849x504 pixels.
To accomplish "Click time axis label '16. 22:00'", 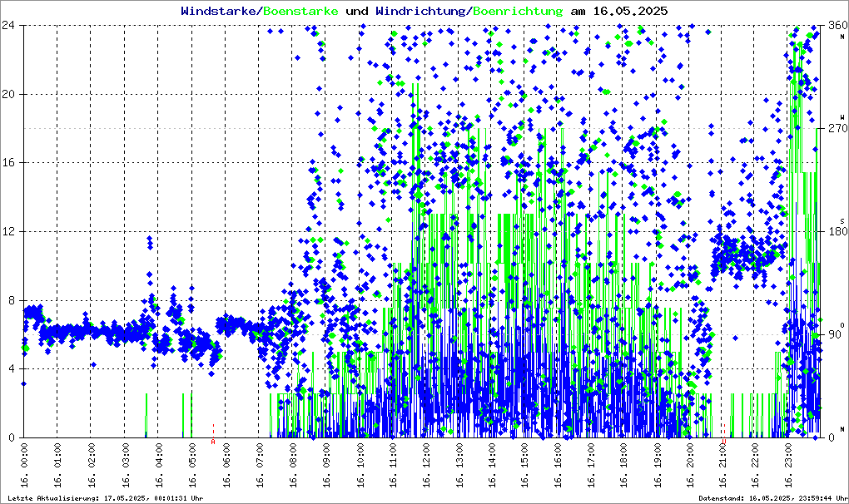I will tap(756, 465).
